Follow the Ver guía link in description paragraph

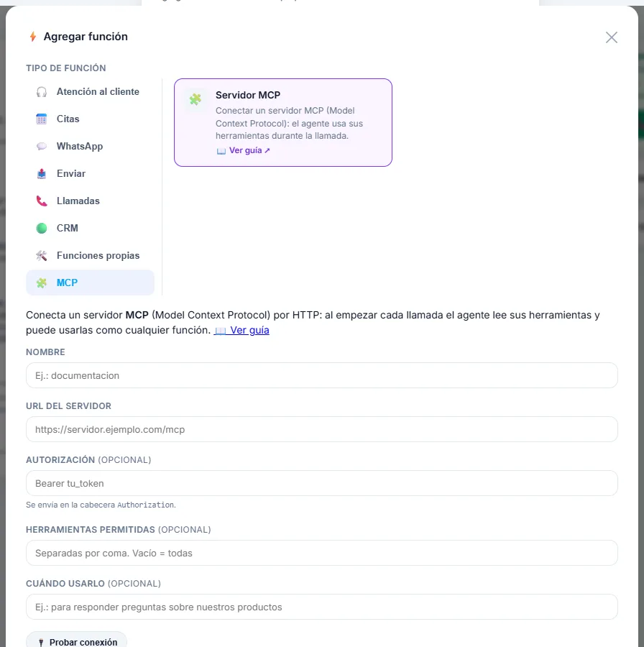[241, 330]
